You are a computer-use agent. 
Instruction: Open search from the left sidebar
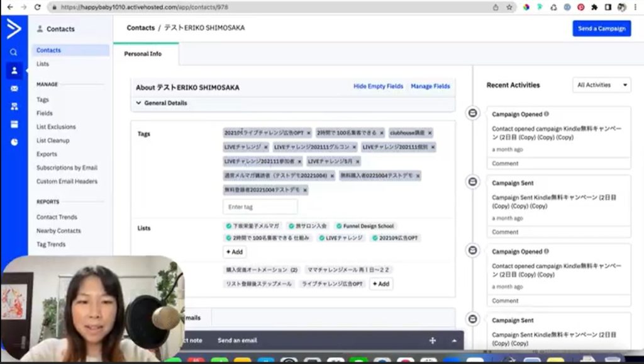14,52
